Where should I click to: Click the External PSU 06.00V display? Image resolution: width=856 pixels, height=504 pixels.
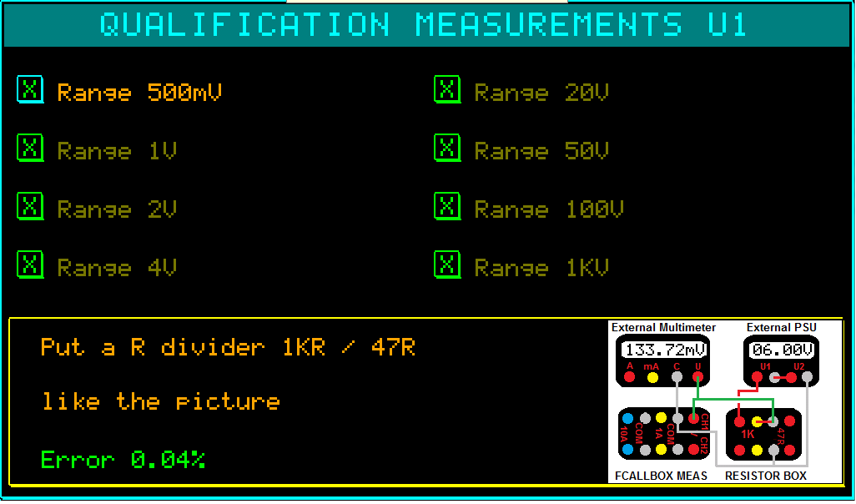(782, 350)
